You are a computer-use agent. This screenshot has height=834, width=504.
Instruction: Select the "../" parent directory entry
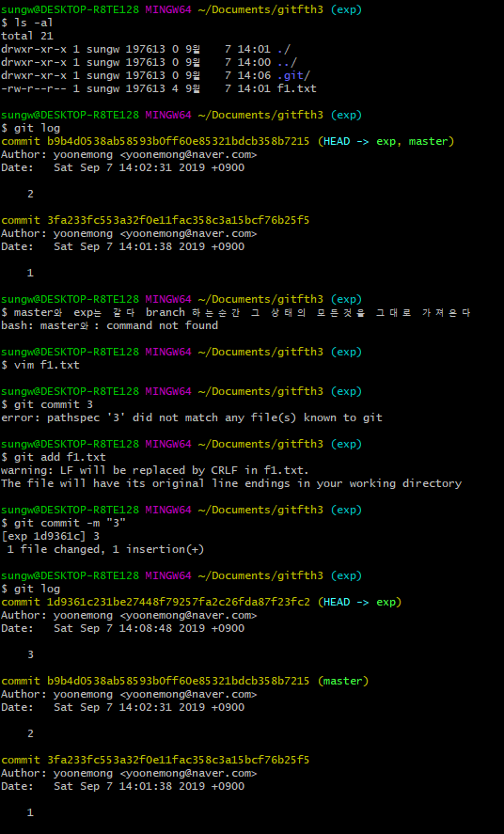287,62
